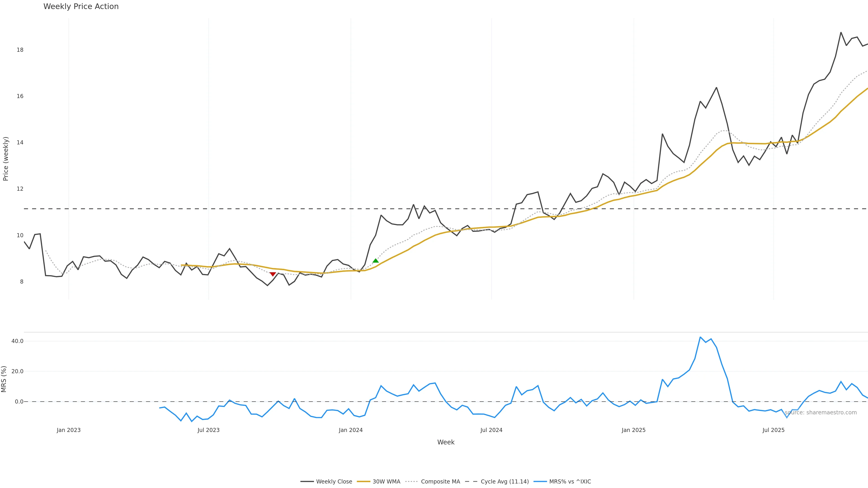Select the Jan 2023 x-axis label
The height and width of the screenshot is (488, 868).
point(69,430)
